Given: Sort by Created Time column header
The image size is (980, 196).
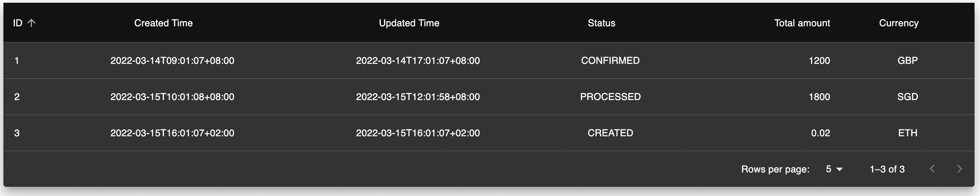Looking at the screenshot, I should coord(163,23).
